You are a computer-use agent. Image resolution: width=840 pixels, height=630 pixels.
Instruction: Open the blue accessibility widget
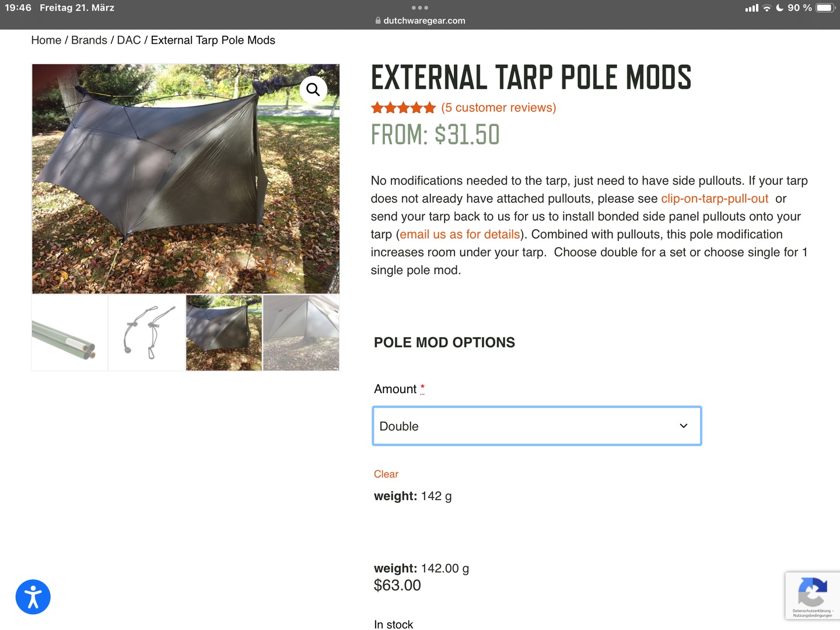[x=33, y=597]
